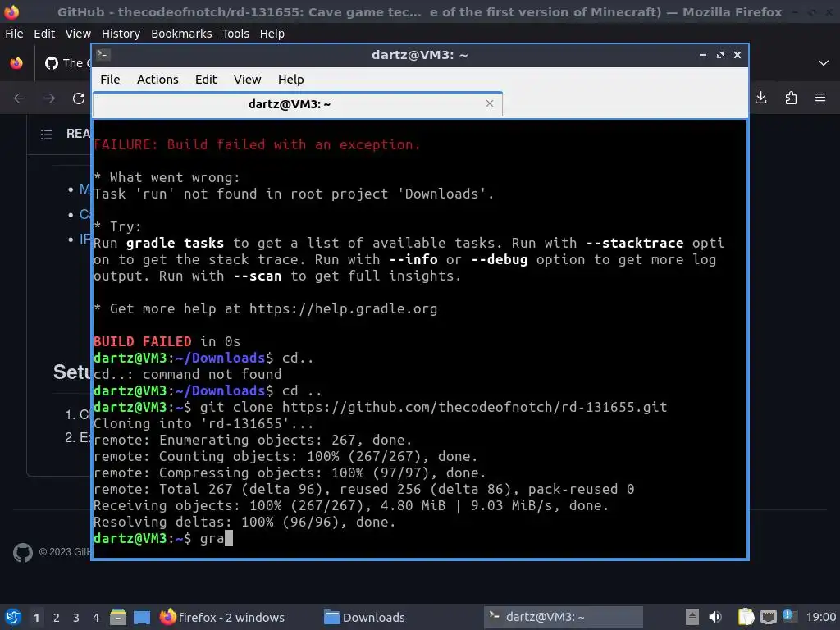The height and width of the screenshot is (630, 840).
Task: Open the application launcher menu in the taskbar
Action: point(12,617)
